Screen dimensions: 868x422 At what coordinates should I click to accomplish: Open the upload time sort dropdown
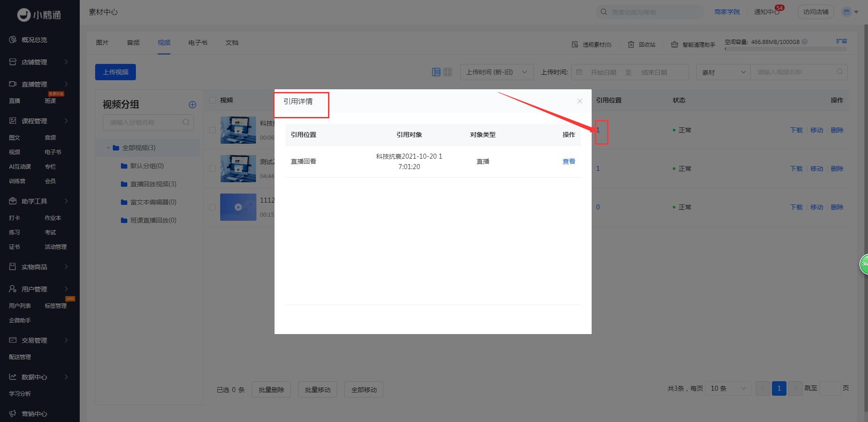497,72
